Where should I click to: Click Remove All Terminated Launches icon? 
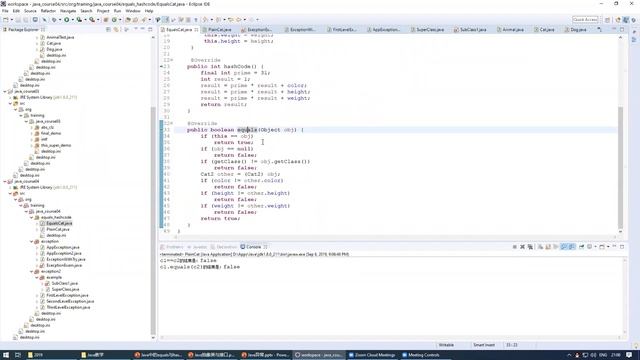pos(530,247)
